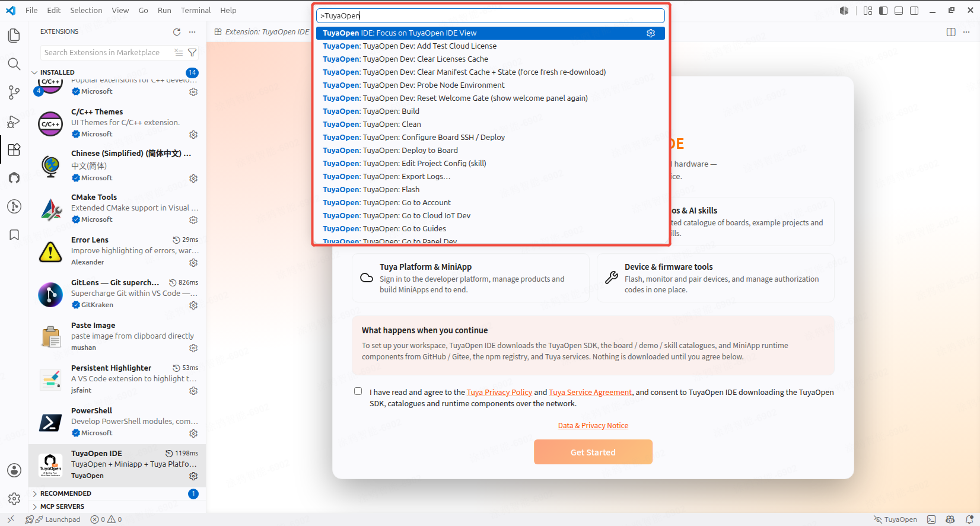
Task: Click the terminal icon in status bar
Action: point(931,519)
